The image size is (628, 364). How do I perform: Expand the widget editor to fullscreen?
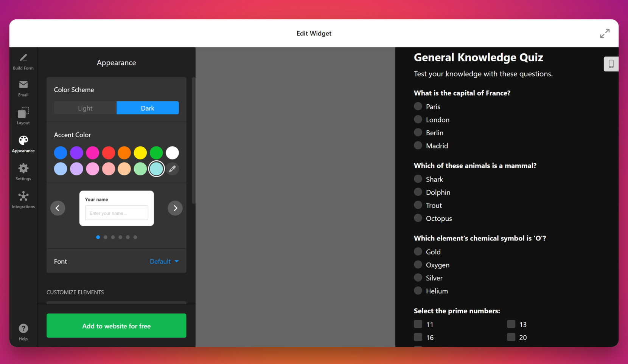[605, 33]
